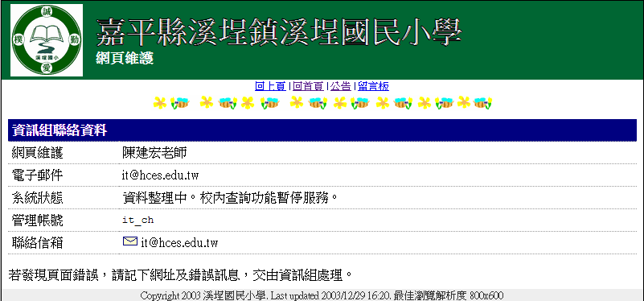The height and width of the screenshot is (301, 644).
Task: Click the 系統狀態 label
Action: [37, 198]
